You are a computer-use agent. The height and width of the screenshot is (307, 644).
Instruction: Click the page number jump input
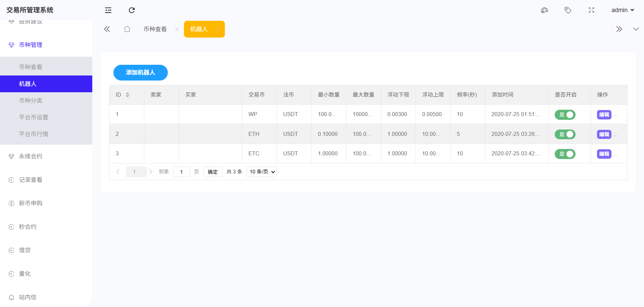pos(181,172)
